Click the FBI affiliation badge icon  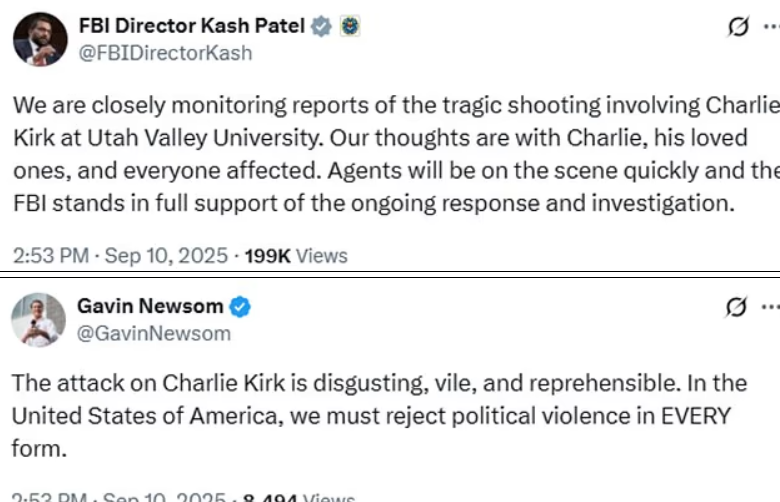point(349,27)
